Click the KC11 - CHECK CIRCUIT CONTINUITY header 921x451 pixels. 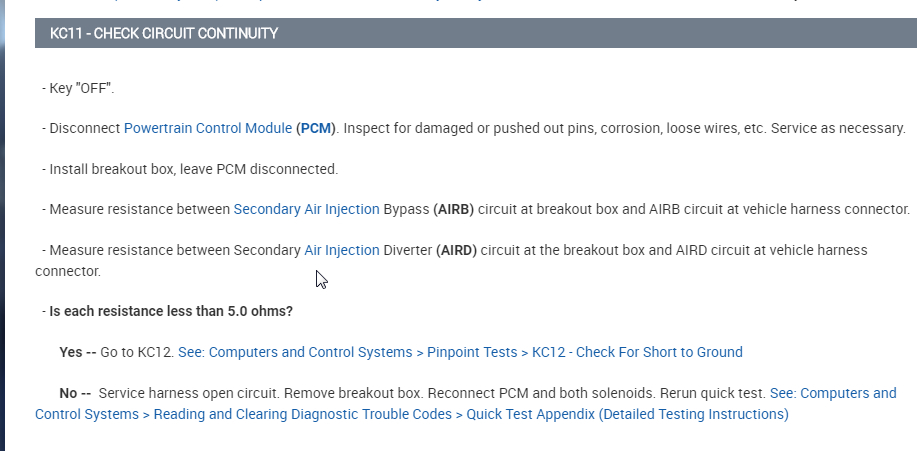pyautogui.click(x=164, y=34)
